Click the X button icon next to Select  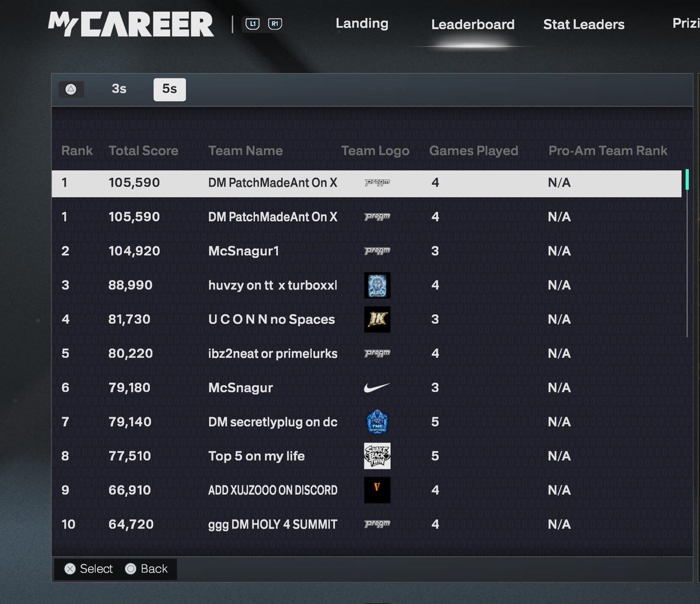pos(70,569)
